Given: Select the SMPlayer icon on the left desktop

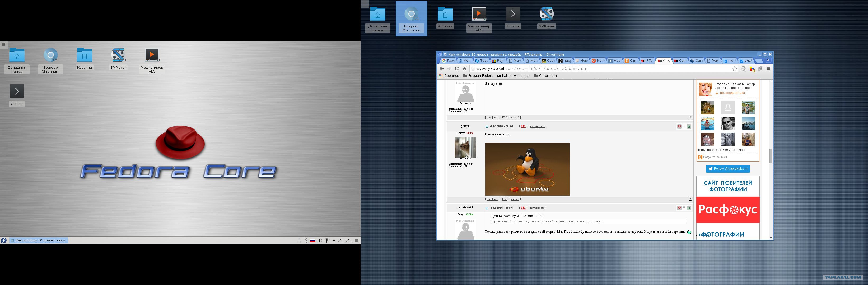Looking at the screenshot, I should 118,59.
